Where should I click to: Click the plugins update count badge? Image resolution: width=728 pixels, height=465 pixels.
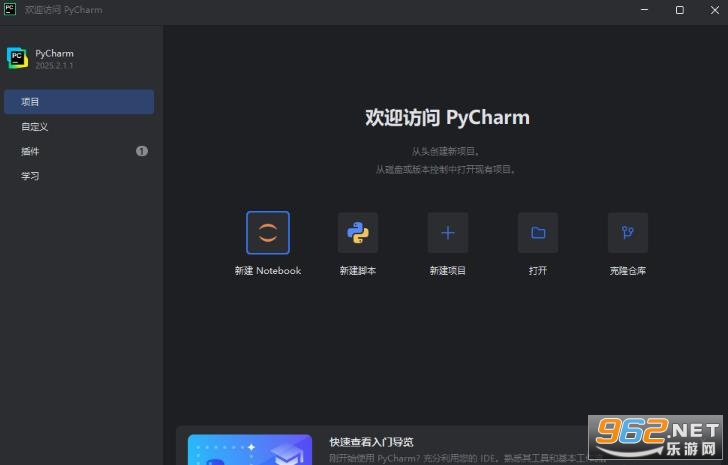142,151
